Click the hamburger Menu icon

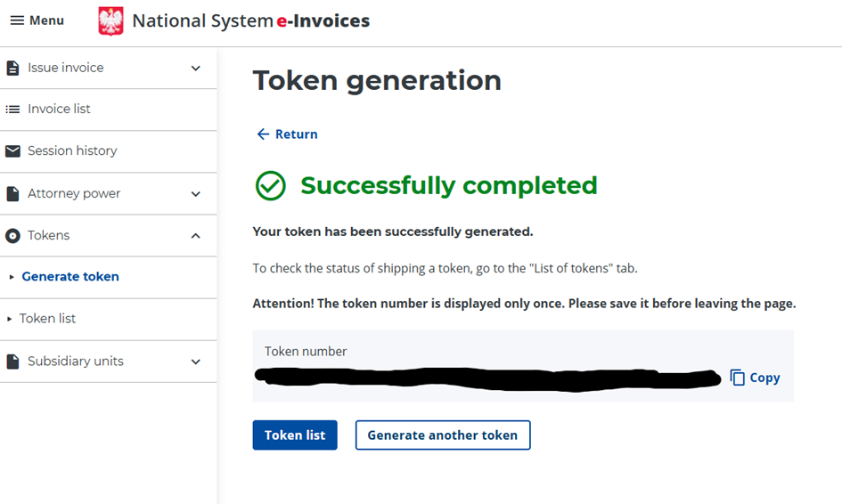(x=17, y=20)
